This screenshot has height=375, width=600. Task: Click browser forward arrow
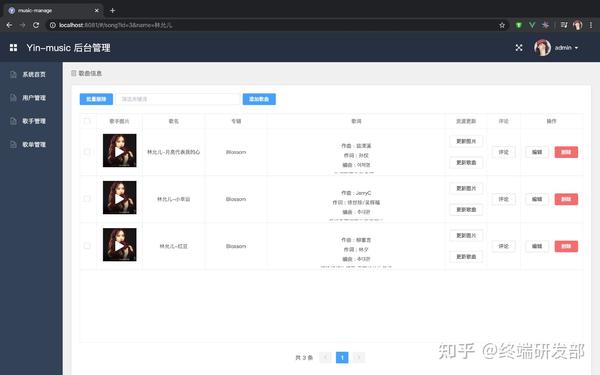point(23,25)
